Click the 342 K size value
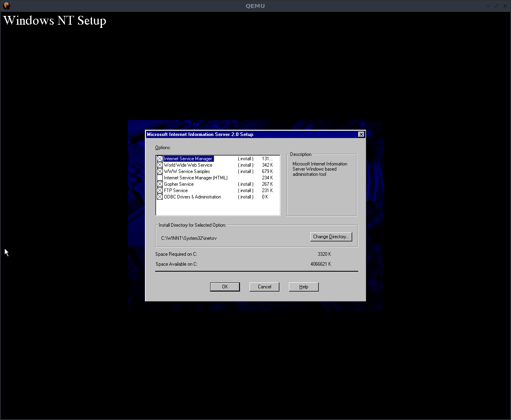 click(x=267, y=165)
